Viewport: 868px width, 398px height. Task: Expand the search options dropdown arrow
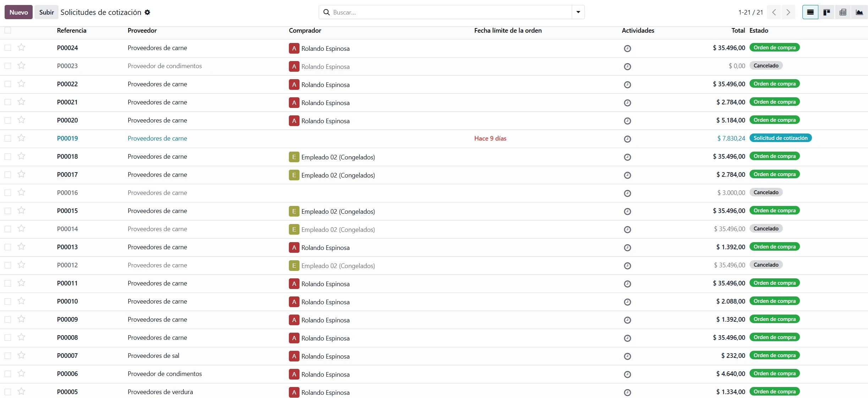point(578,12)
